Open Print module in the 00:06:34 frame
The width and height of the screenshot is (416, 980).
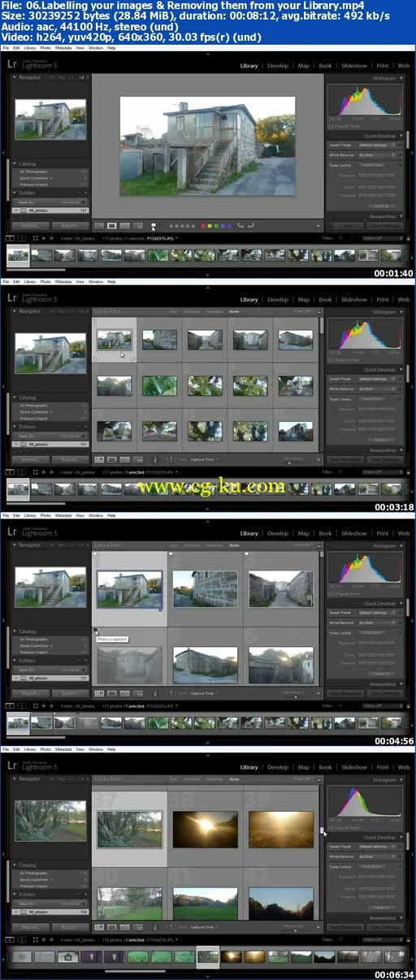(382, 766)
